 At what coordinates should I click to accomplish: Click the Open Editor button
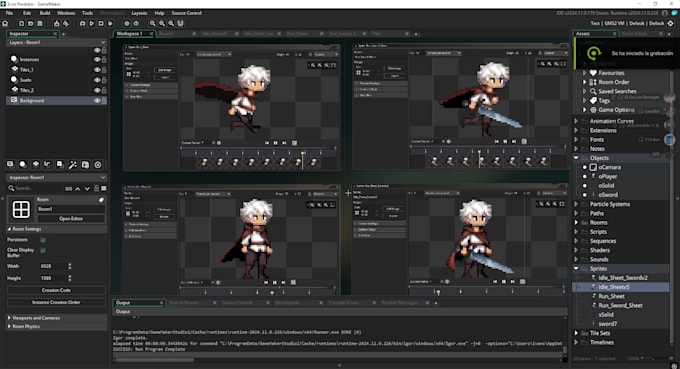pyautogui.click(x=71, y=219)
